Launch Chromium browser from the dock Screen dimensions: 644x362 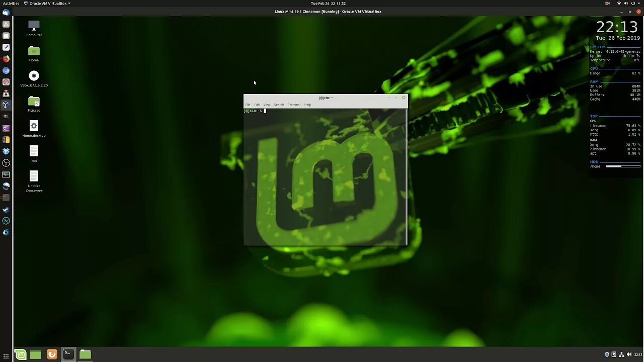[x=6, y=70]
